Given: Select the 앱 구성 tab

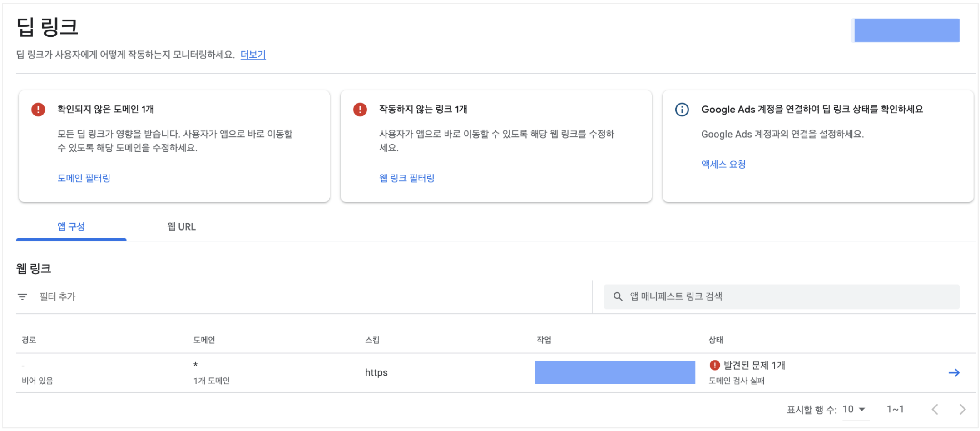Looking at the screenshot, I should [71, 227].
